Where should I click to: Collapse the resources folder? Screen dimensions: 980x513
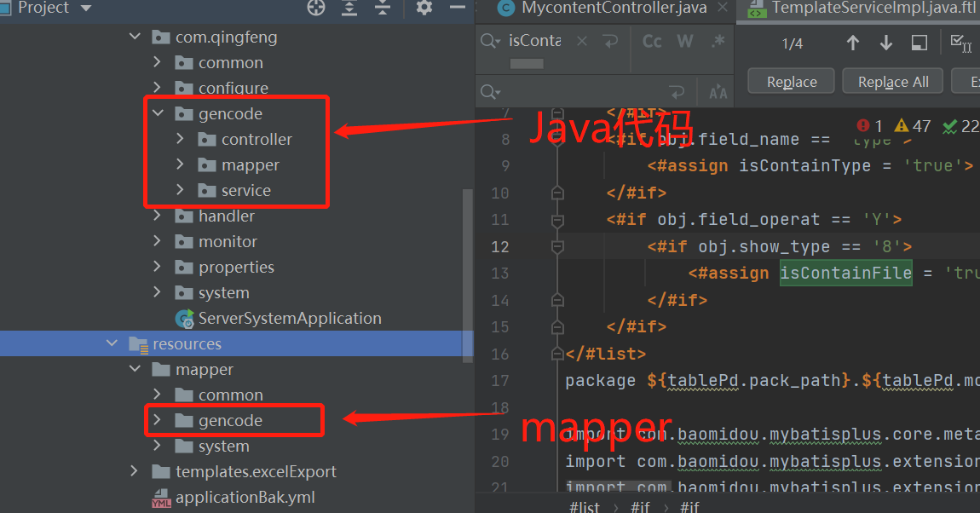tap(112, 343)
